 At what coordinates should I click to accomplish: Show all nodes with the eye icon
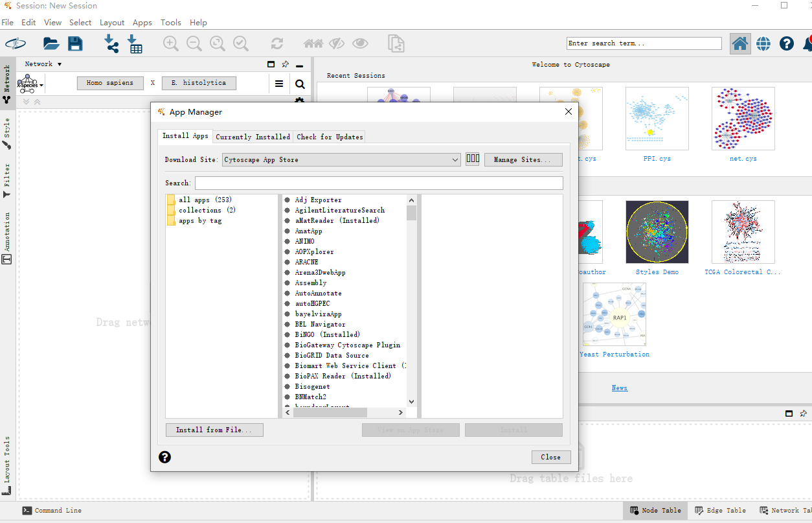pos(360,43)
